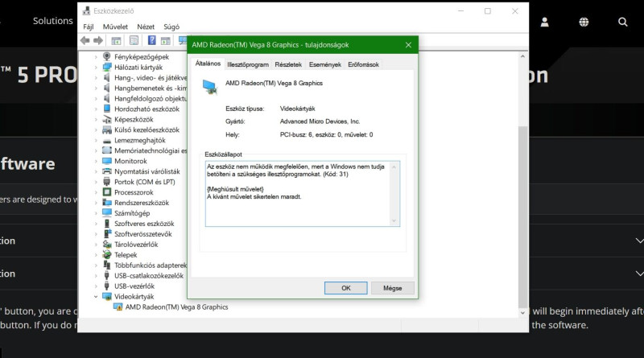This screenshot has width=644, height=358.
Task: Click the back arrow in Device Manager toolbar
Action: click(85, 40)
